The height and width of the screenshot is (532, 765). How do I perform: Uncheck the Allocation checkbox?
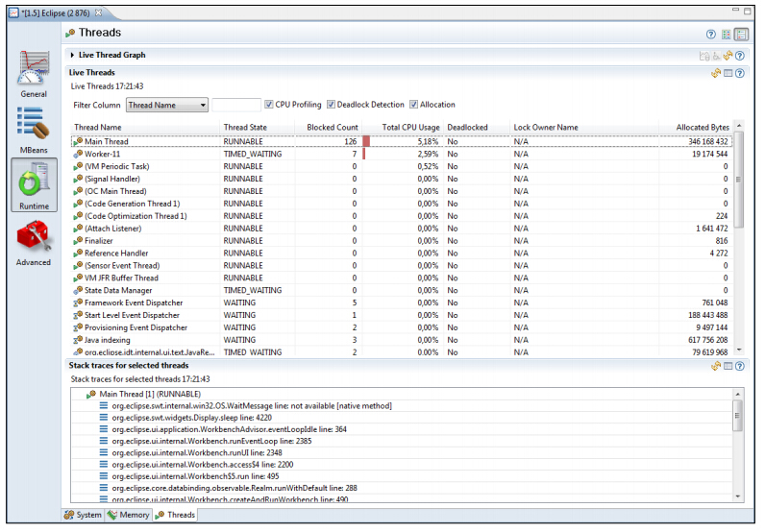[414, 105]
